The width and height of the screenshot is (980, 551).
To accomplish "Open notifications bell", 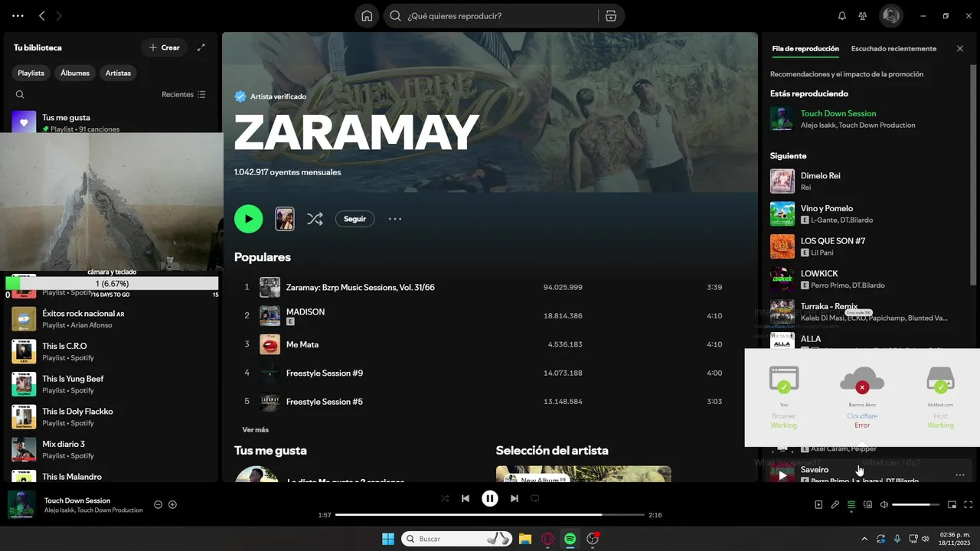I will [x=842, y=16].
